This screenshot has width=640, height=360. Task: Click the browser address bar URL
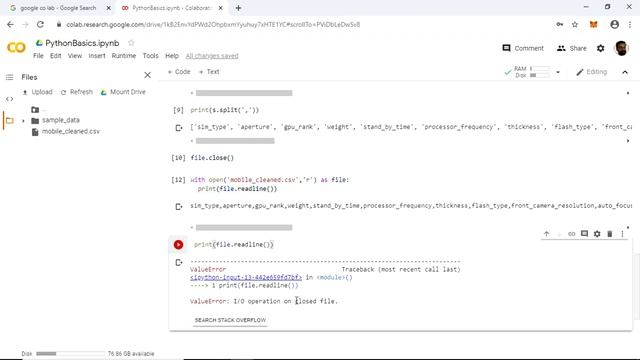213,24
